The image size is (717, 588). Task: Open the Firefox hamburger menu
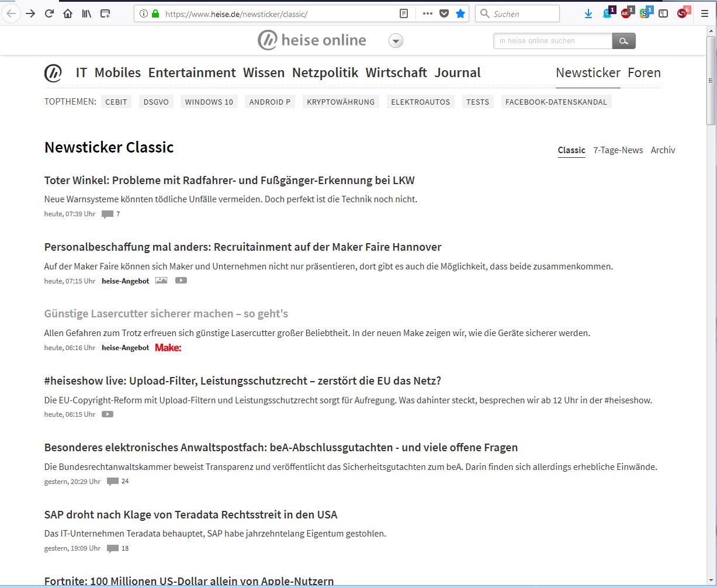(705, 13)
